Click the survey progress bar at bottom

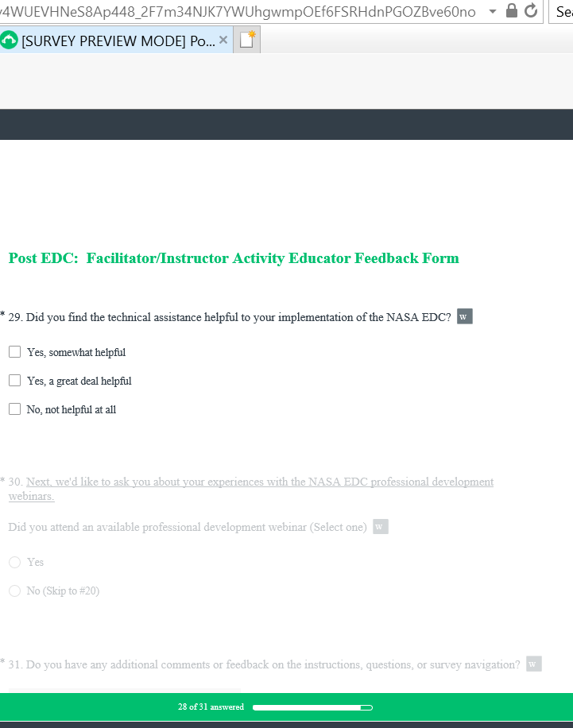click(312, 707)
